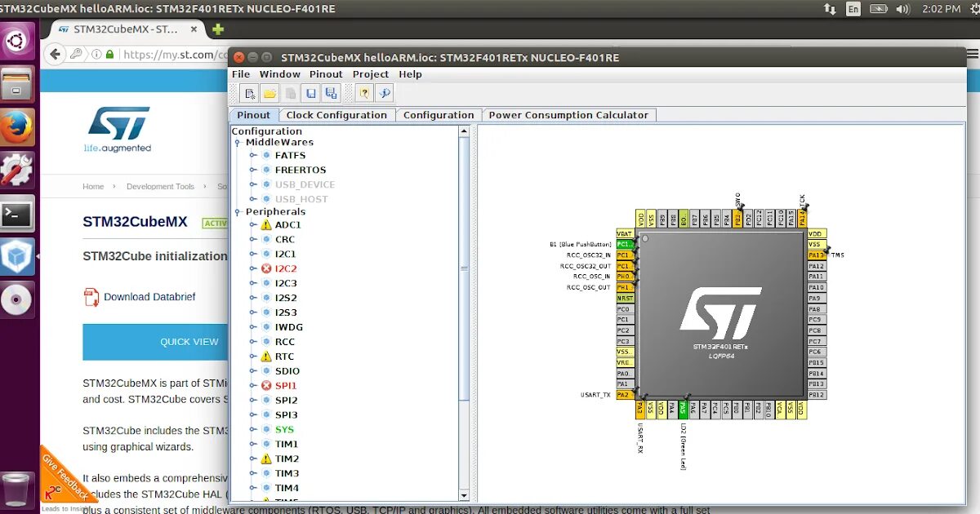Click the Open Project folder icon

click(x=269, y=93)
